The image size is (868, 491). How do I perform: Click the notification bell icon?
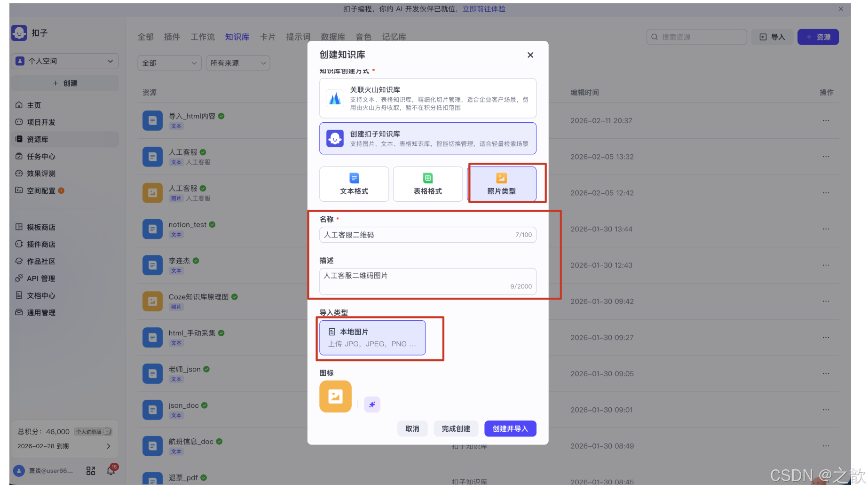point(111,470)
